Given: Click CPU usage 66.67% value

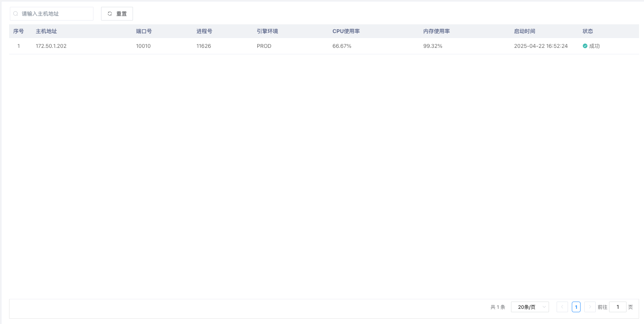Looking at the screenshot, I should click(x=342, y=46).
